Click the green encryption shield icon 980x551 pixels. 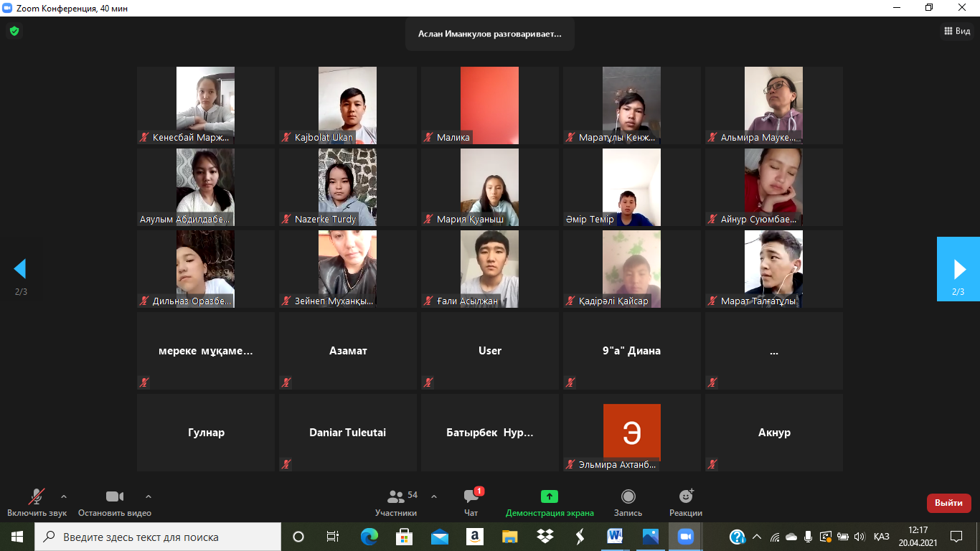(x=14, y=31)
